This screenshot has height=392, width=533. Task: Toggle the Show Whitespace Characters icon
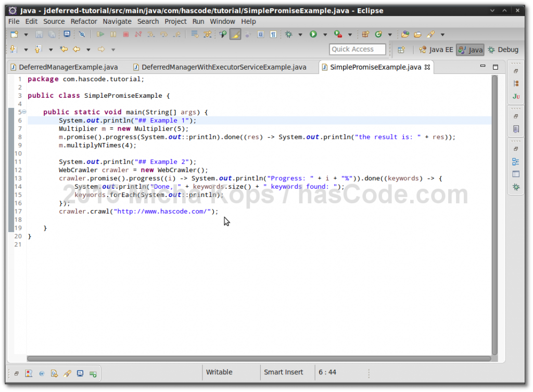click(x=273, y=34)
